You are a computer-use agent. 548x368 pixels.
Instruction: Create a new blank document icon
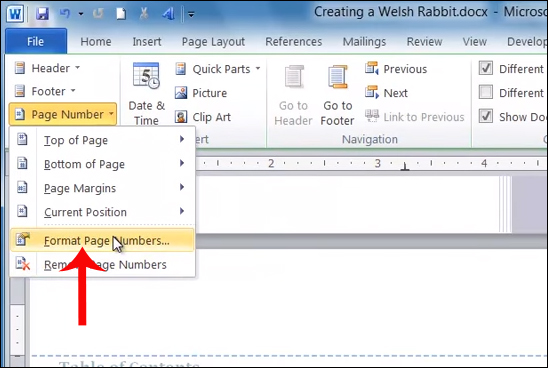click(x=121, y=14)
